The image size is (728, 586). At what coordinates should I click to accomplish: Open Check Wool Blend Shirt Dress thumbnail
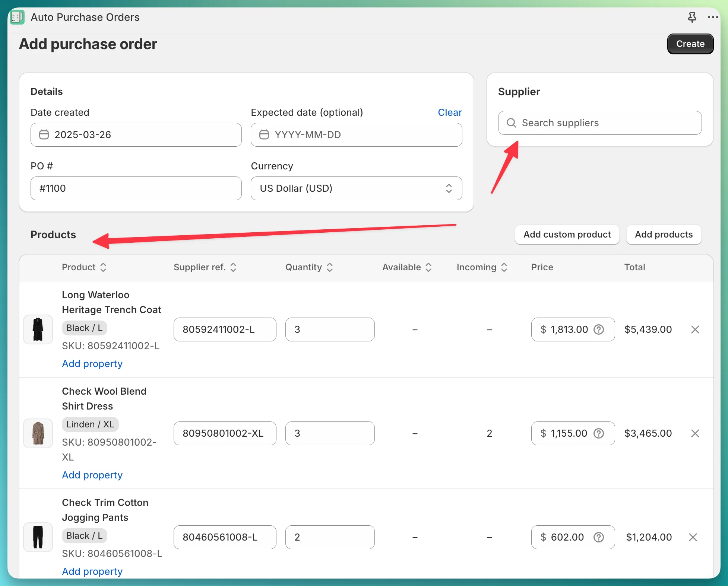pyautogui.click(x=38, y=433)
